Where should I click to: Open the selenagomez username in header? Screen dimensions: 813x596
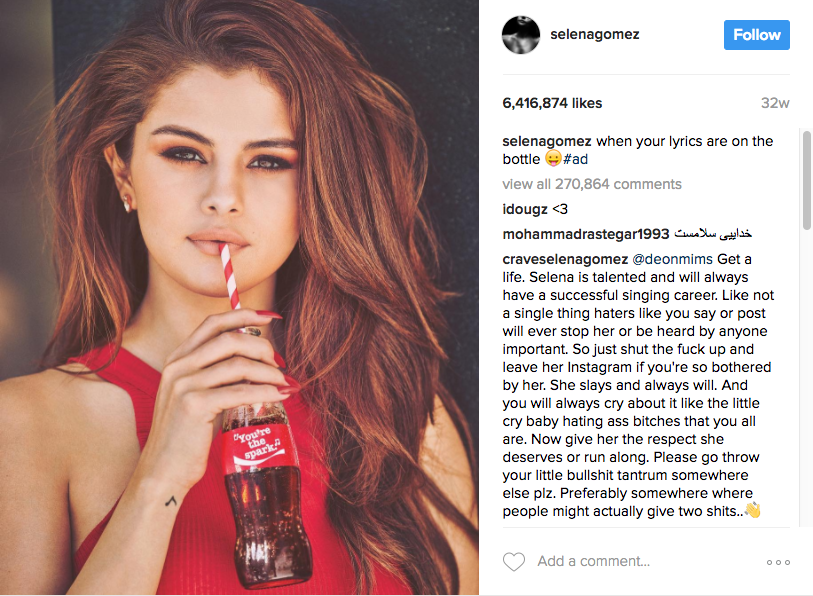(x=595, y=35)
